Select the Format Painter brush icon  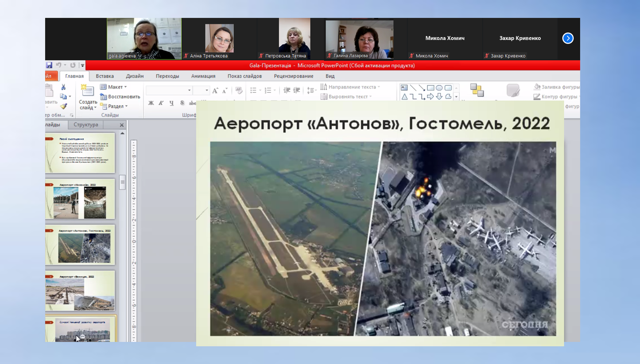click(64, 106)
